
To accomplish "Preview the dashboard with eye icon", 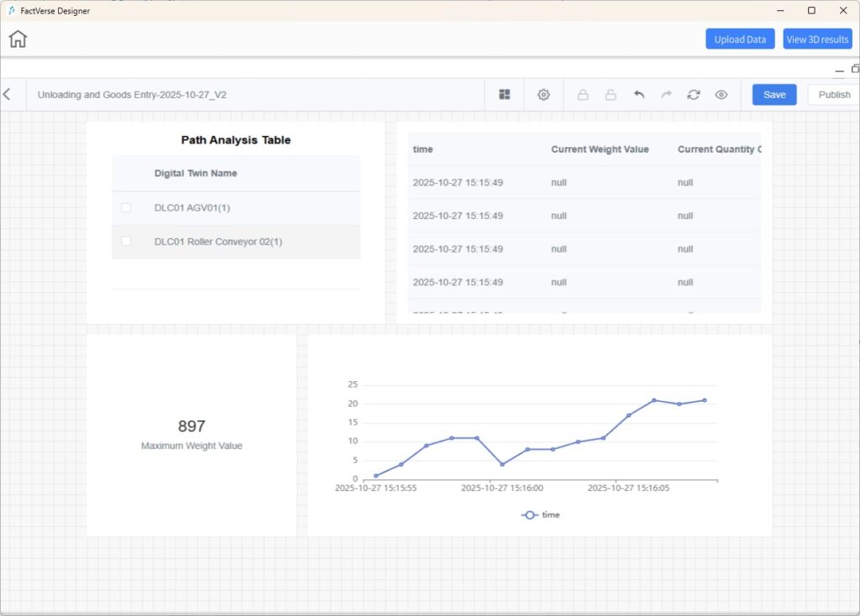I will click(x=721, y=95).
